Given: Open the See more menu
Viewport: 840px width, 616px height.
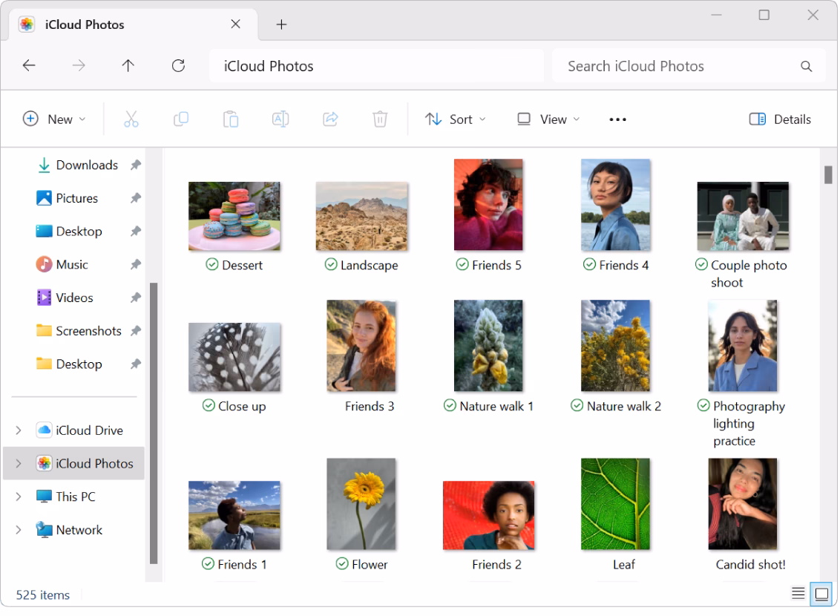Looking at the screenshot, I should coord(617,119).
